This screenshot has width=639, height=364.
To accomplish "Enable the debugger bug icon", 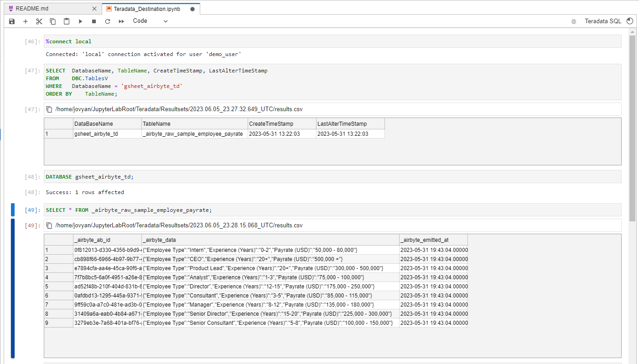I will [x=573, y=21].
